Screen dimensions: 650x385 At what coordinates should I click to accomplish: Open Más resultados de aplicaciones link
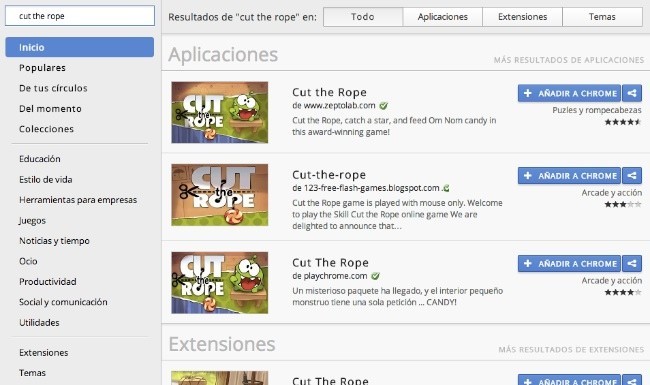[x=569, y=60]
